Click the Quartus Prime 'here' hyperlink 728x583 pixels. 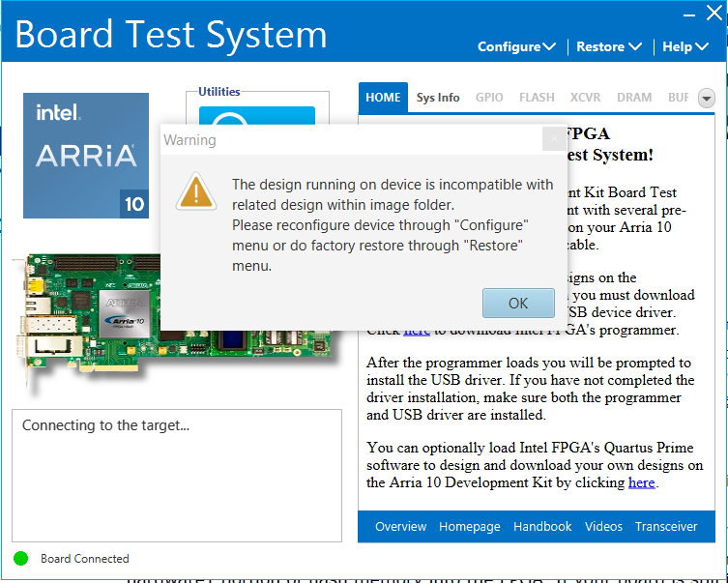click(x=641, y=482)
